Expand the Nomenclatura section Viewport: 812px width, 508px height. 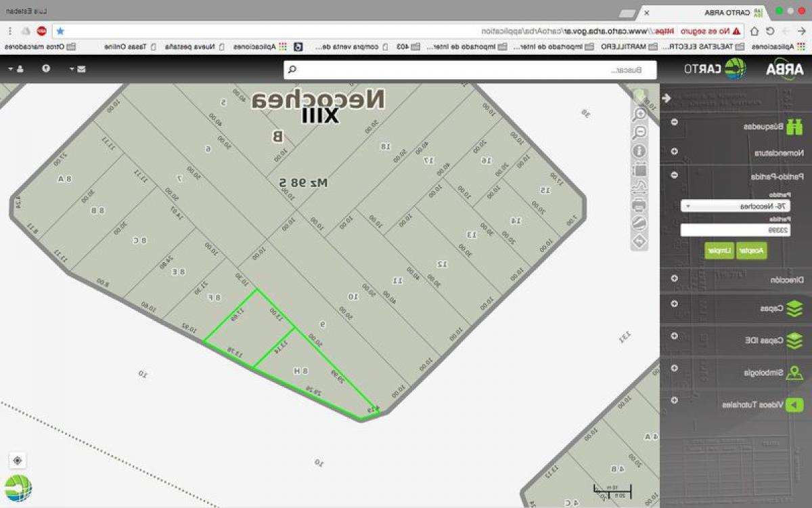[673, 150]
